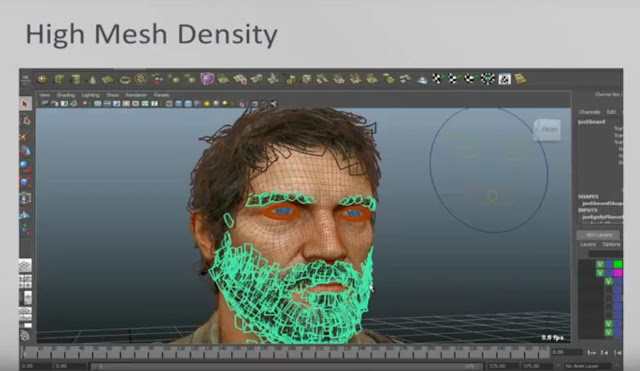Toggle visibility V of the last layer
Image resolution: width=640 pixels, height=371 pixels.
pos(608,332)
